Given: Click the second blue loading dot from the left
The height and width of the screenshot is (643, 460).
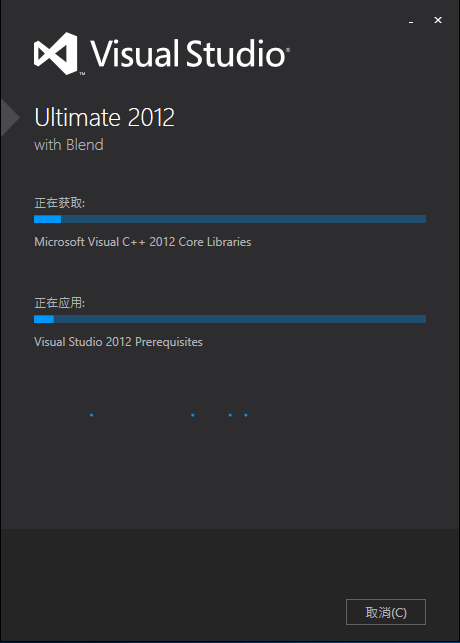Looking at the screenshot, I should pos(193,415).
